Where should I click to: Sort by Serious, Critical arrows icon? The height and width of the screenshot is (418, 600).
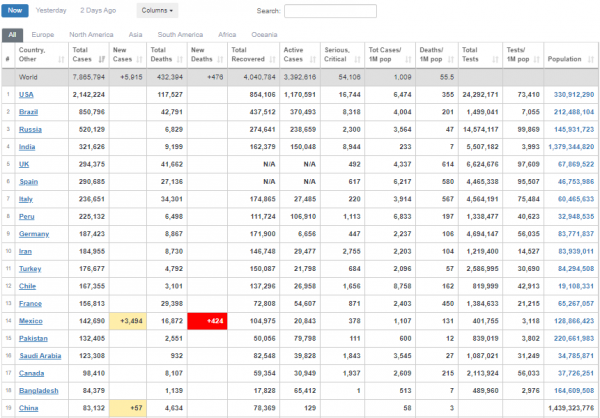click(x=357, y=59)
